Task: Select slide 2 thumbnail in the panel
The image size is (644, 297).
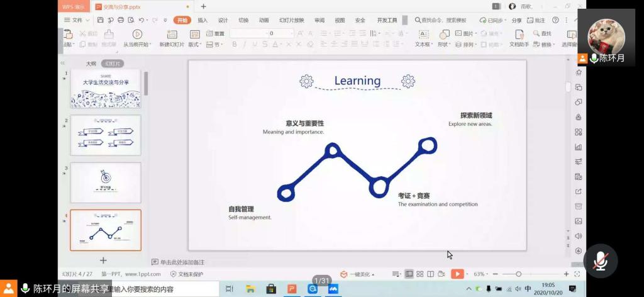Action: coord(106,135)
